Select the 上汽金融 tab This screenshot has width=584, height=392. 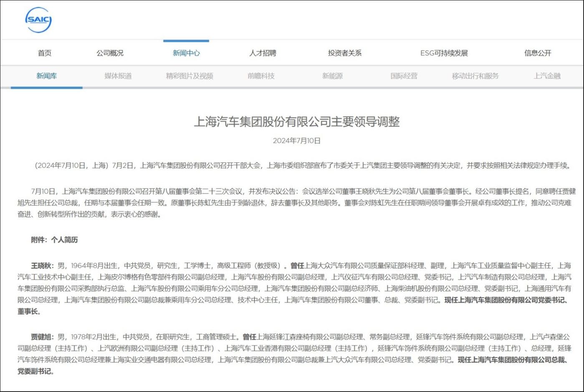547,76
